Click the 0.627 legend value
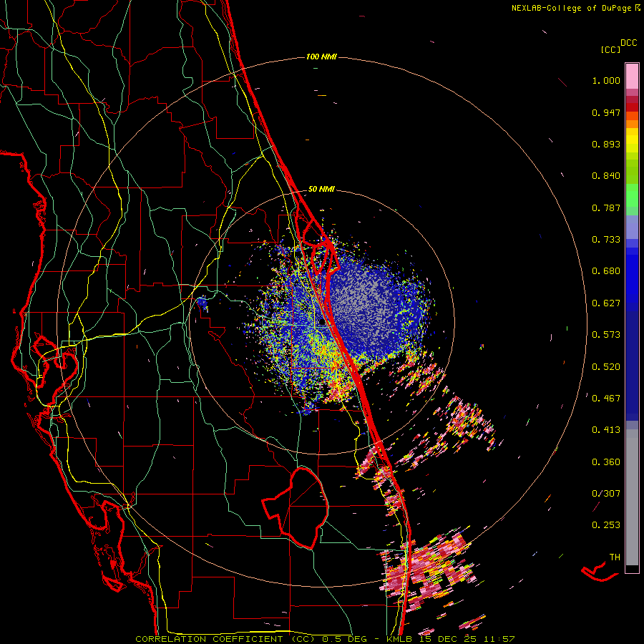644x644 pixels. 606,303
